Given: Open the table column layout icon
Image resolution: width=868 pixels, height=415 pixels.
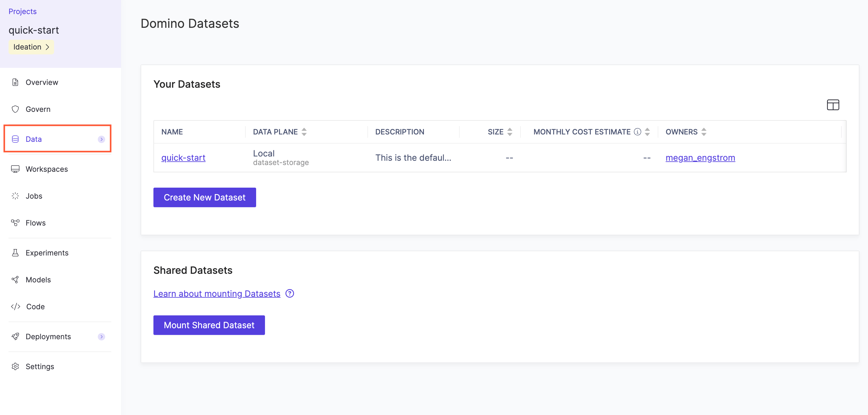Looking at the screenshot, I should [833, 105].
